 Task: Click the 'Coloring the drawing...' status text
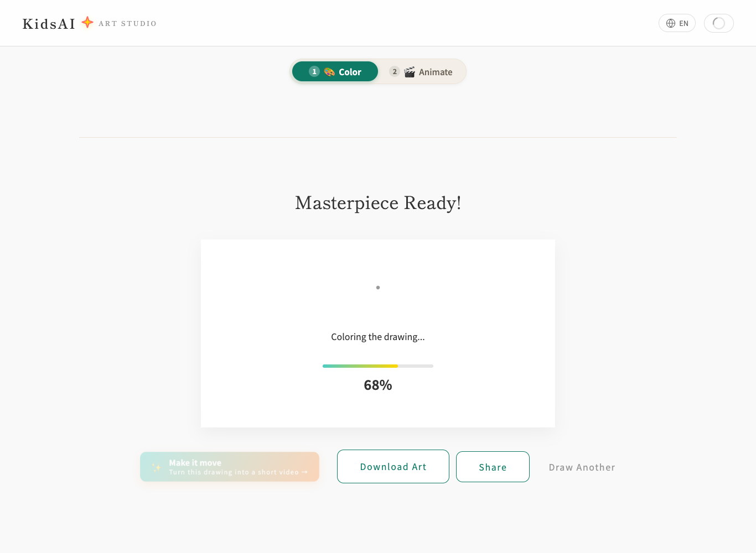coord(378,337)
